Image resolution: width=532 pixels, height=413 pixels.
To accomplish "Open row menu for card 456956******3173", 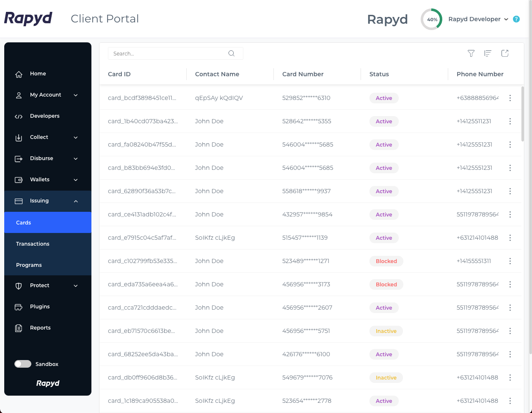I will point(510,284).
